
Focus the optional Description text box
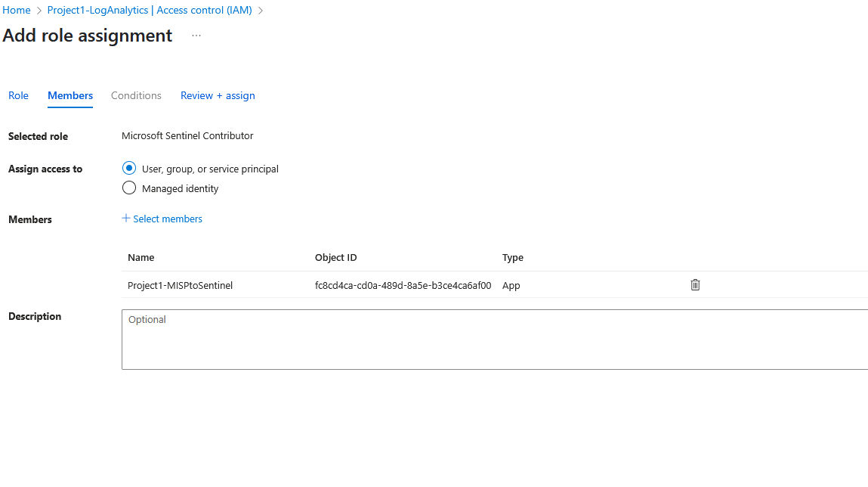[x=495, y=340]
